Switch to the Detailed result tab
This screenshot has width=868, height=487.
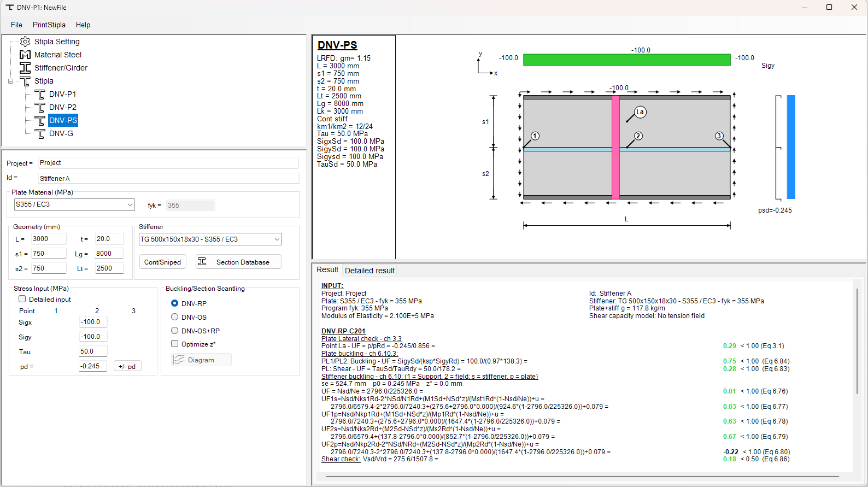click(370, 271)
